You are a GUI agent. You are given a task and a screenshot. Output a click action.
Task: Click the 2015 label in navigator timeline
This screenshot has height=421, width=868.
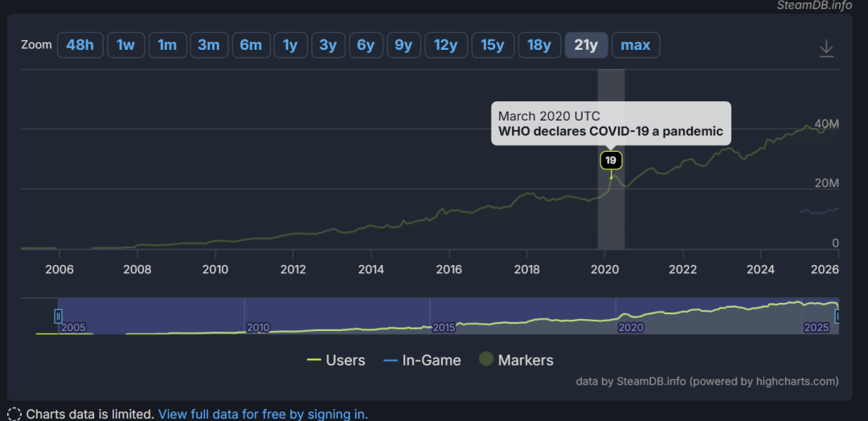(x=444, y=328)
